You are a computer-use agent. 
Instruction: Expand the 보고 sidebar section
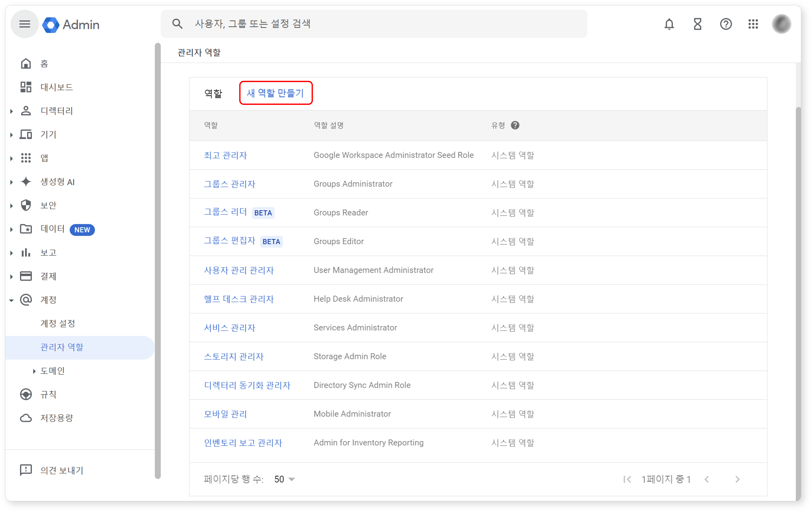[11, 253]
